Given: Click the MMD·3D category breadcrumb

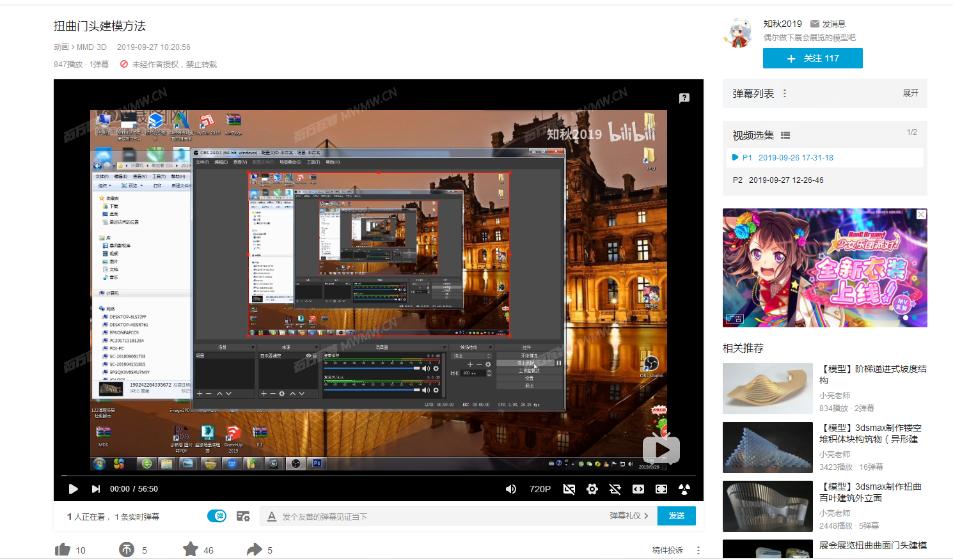Looking at the screenshot, I should 91,47.
